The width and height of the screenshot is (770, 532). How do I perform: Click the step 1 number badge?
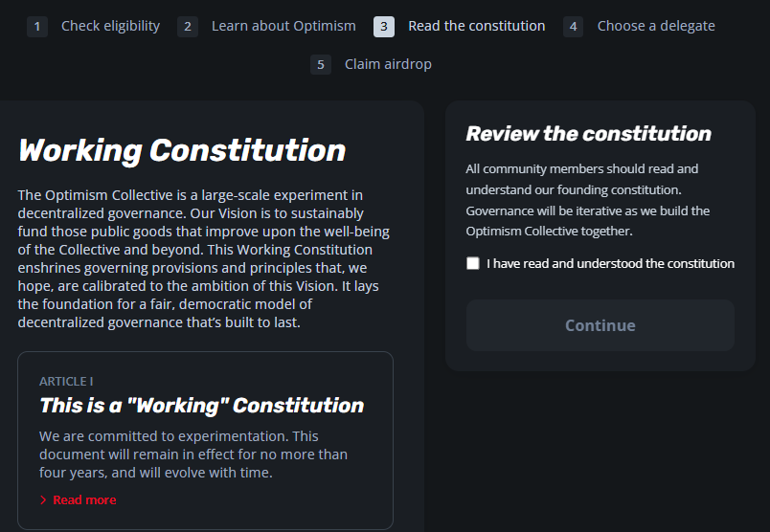click(37, 27)
